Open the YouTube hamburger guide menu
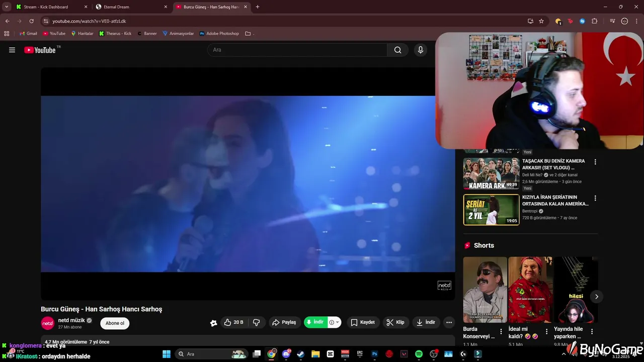Image resolution: width=644 pixels, height=362 pixels. [12, 50]
